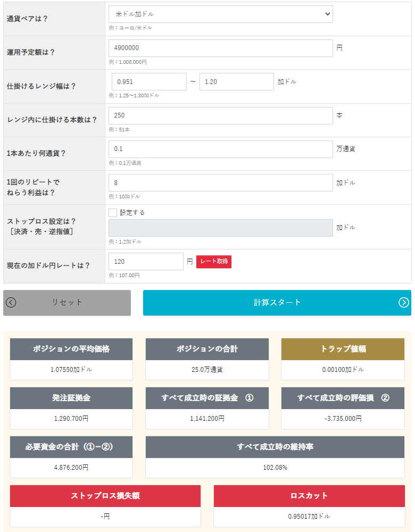Click the ポジションの合計 header
Viewport: 415px width, 532px height.
coord(207,349)
